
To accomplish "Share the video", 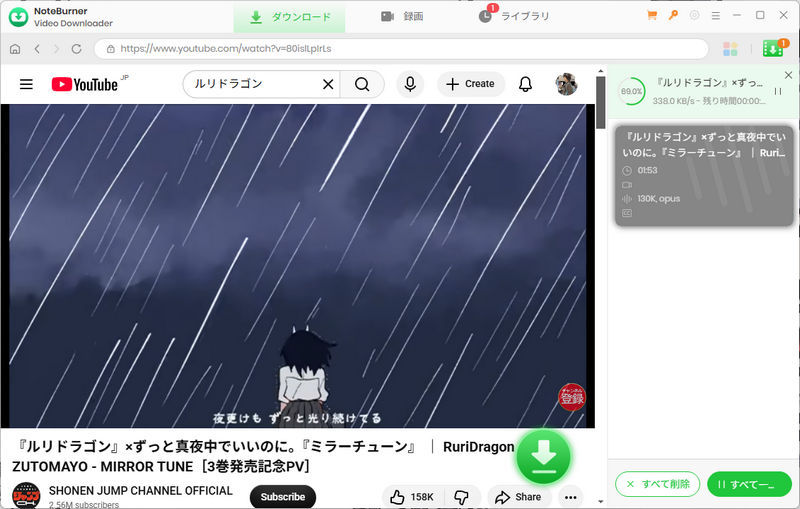I will 518,497.
